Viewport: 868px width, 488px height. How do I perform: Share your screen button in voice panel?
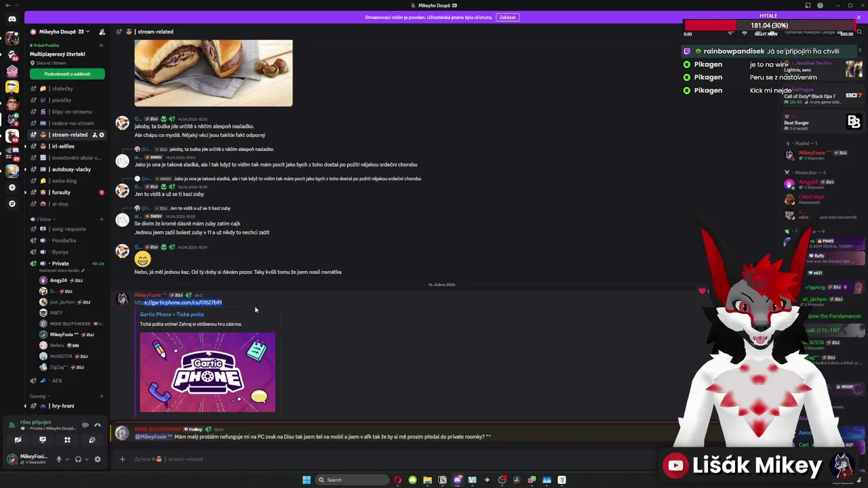43,440
